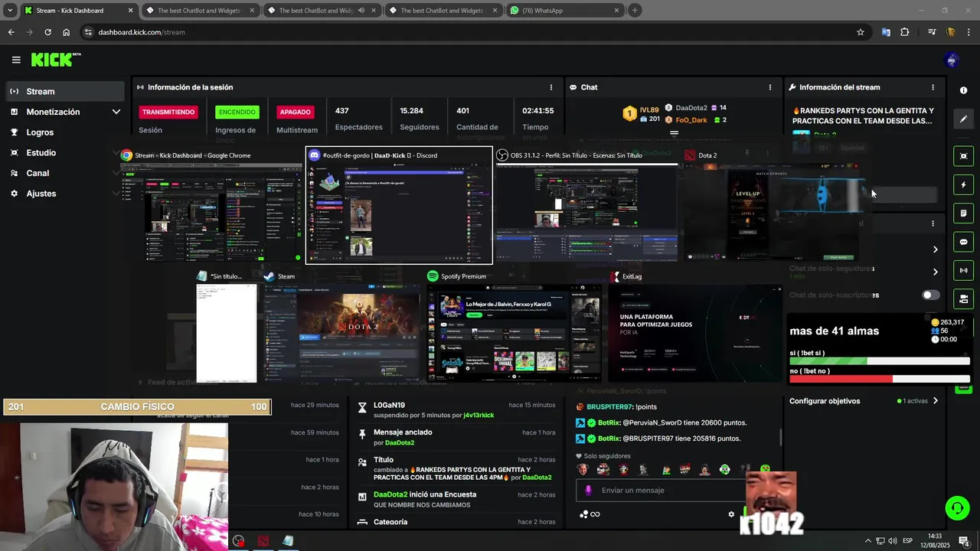This screenshot has width=980, height=551.
Task: Click the chat panel vertical scrollbar
Action: coord(781,438)
